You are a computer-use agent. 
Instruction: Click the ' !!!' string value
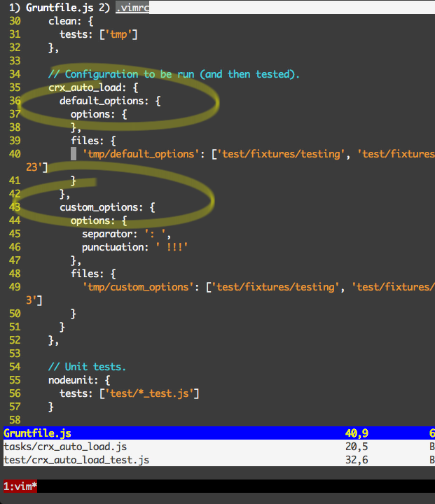[x=172, y=247]
